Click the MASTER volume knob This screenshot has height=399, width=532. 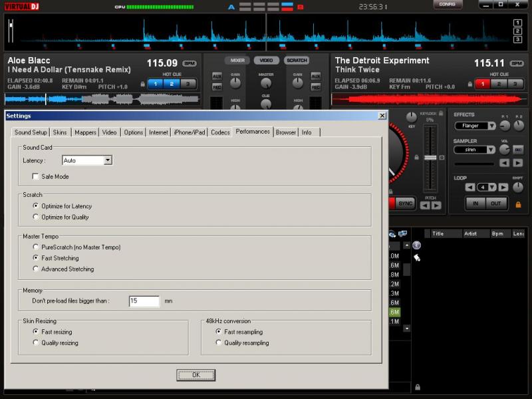point(266,83)
